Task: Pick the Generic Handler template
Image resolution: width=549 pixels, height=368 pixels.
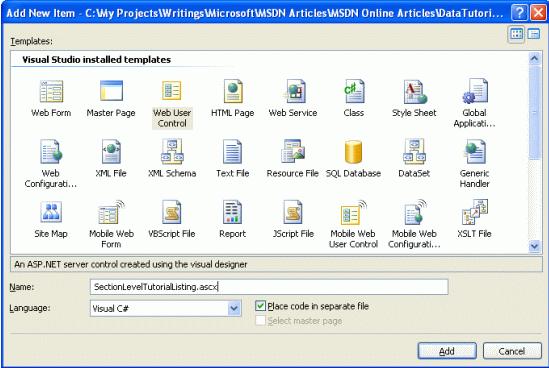Action: 474,164
